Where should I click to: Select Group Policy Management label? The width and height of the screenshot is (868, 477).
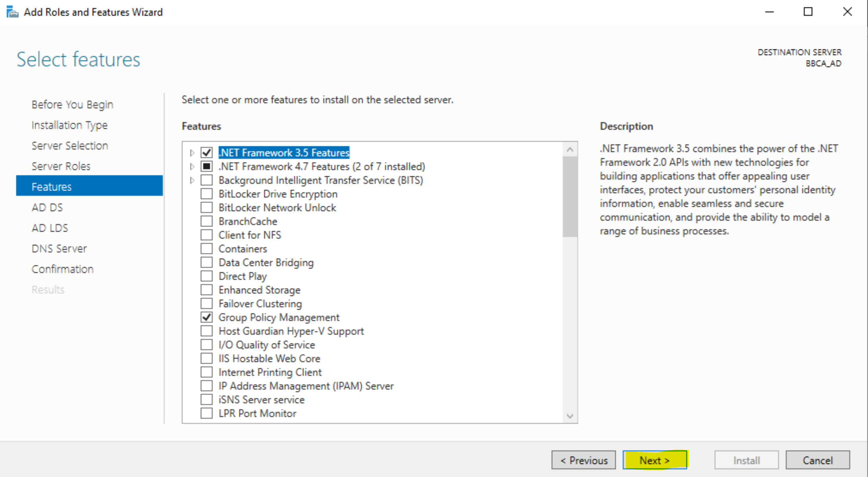coord(279,317)
